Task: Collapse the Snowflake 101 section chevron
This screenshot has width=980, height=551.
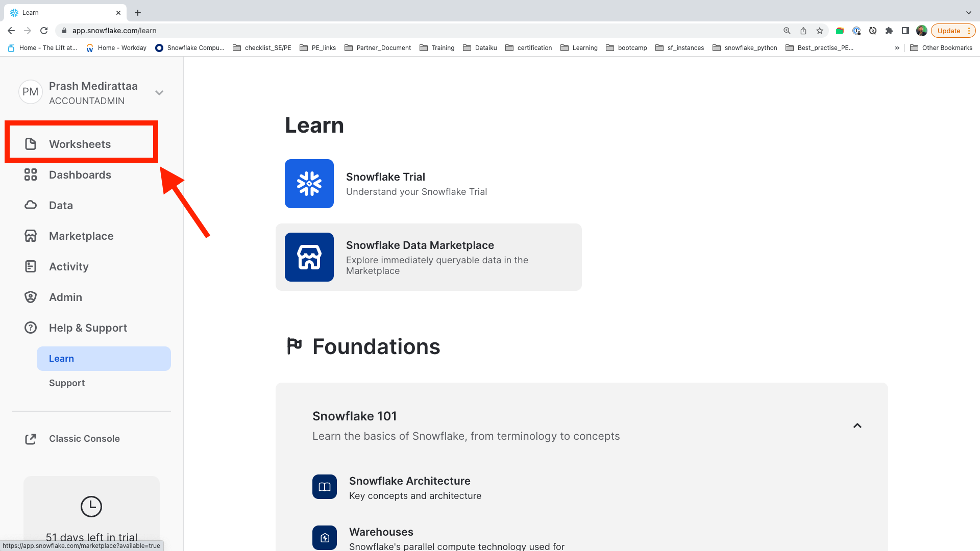Action: [857, 425]
